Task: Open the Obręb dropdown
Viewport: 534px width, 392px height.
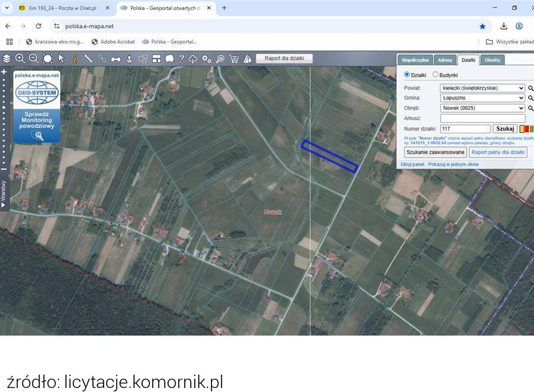Action: pyautogui.click(x=482, y=108)
